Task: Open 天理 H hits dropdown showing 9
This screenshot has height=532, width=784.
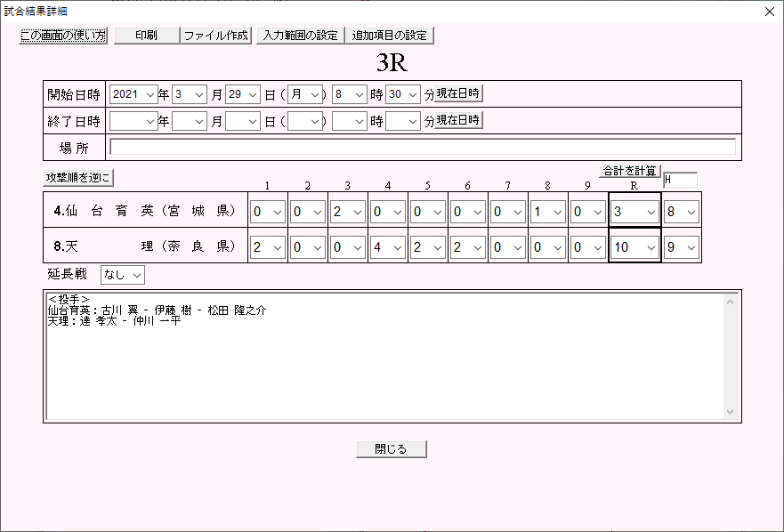Action: click(681, 247)
